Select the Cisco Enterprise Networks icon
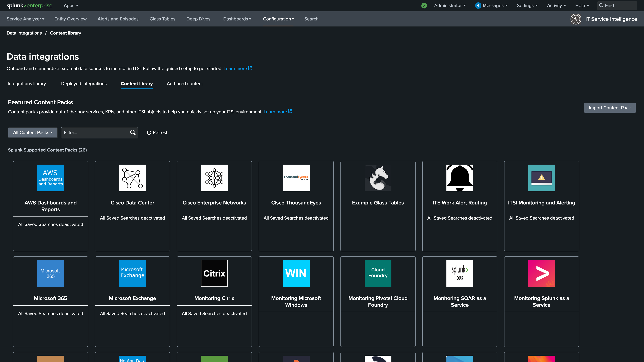Image resolution: width=644 pixels, height=362 pixels. click(x=214, y=178)
